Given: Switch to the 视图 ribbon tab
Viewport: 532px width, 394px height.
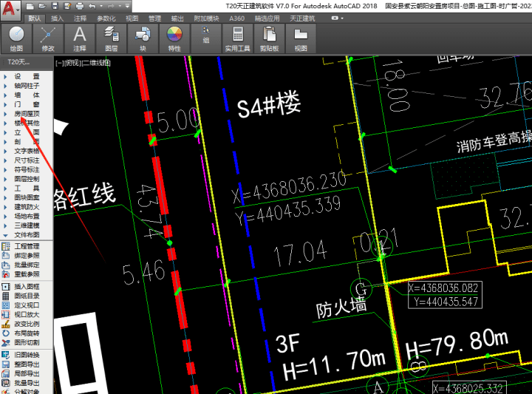Looking at the screenshot, I should tap(132, 18).
